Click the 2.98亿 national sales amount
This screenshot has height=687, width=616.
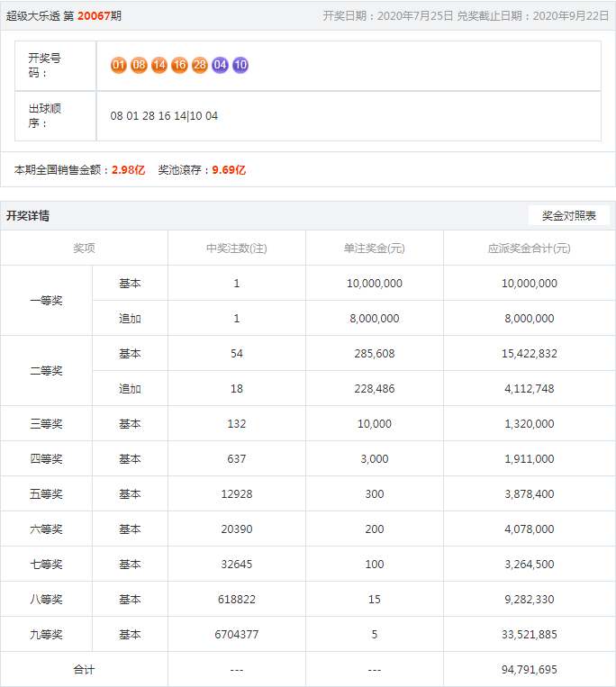(128, 169)
